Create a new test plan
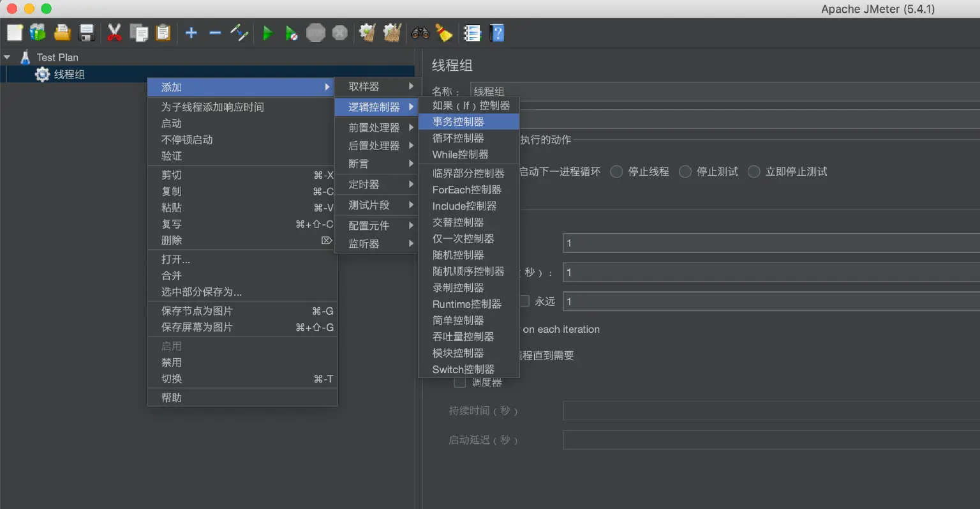Image resolution: width=980 pixels, height=509 pixels. (x=14, y=32)
